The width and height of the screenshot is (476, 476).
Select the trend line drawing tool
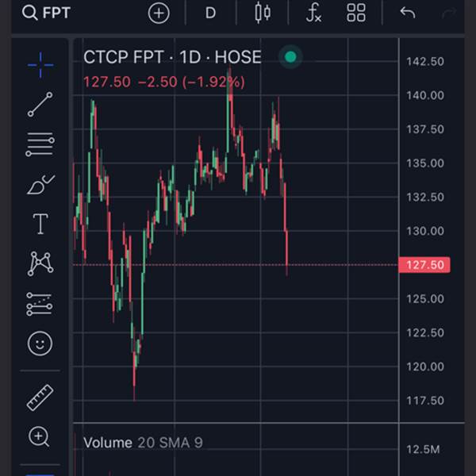[40, 105]
